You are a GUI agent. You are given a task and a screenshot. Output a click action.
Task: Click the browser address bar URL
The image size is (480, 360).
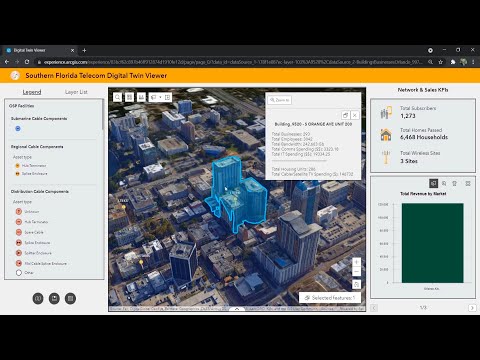click(x=233, y=62)
